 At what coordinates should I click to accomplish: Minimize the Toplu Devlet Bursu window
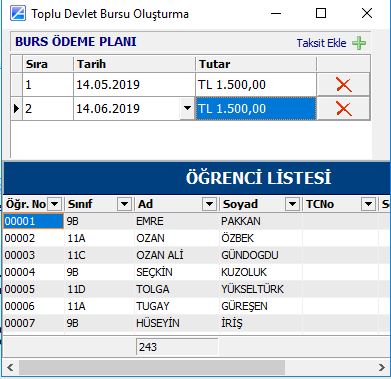276,14
